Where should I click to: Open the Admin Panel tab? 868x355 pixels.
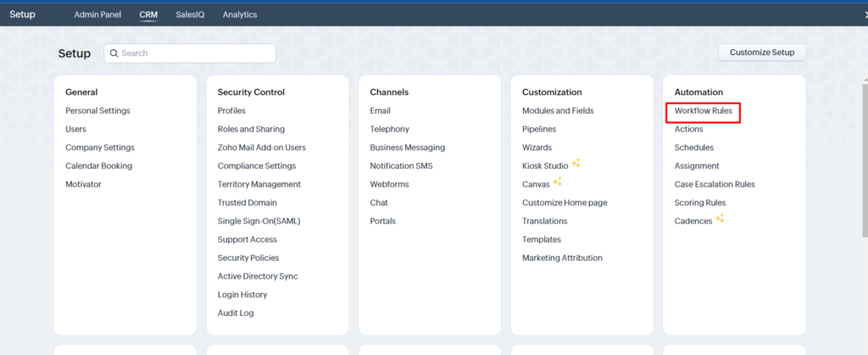(97, 15)
